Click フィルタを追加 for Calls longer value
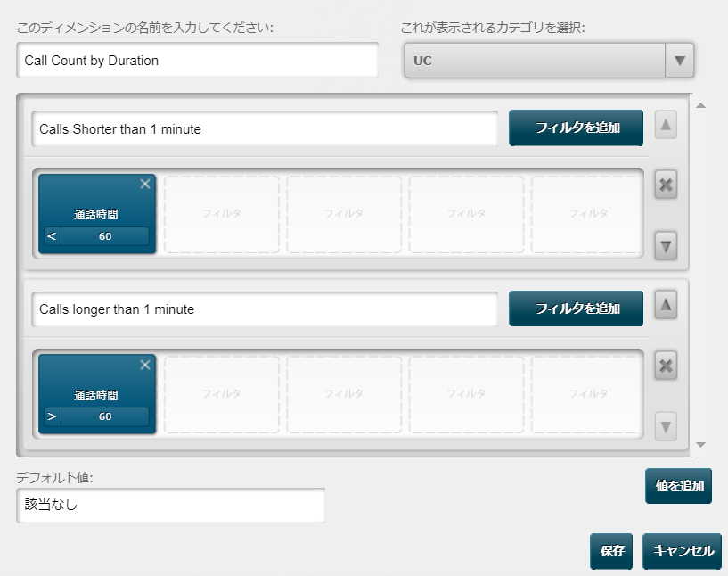728x576 pixels. (x=576, y=309)
